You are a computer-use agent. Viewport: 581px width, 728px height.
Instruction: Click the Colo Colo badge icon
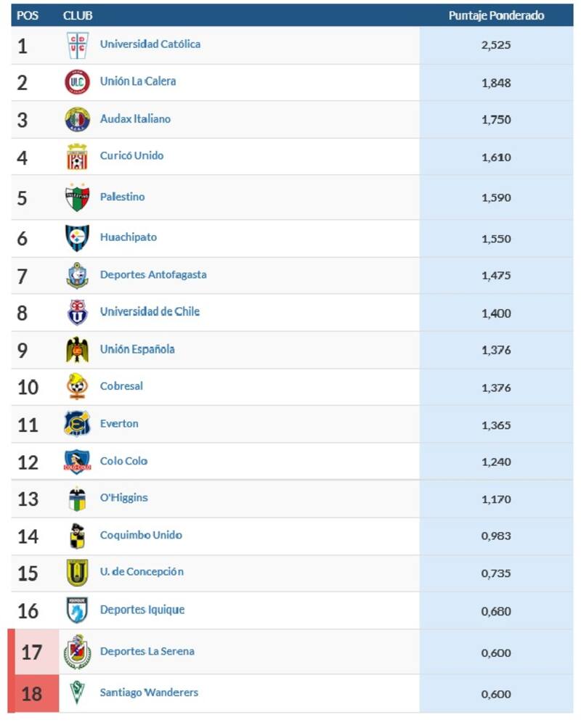tap(77, 462)
